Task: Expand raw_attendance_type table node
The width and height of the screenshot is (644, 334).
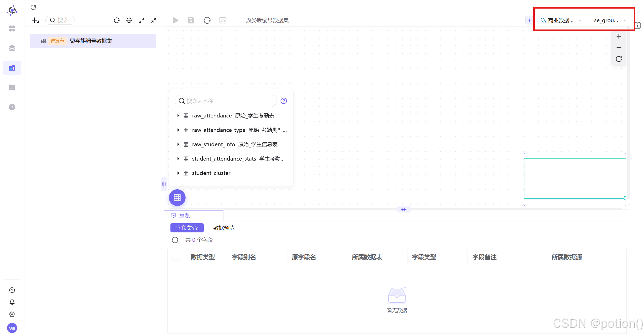Action: coord(178,130)
